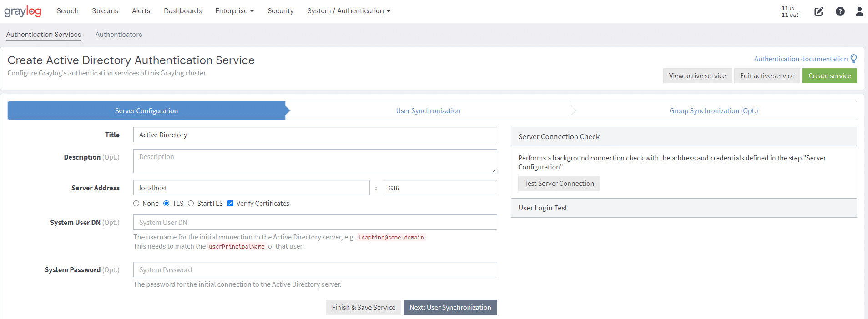The height and width of the screenshot is (319, 868).
Task: Click the userPrincipalName code text
Action: pos(237,247)
